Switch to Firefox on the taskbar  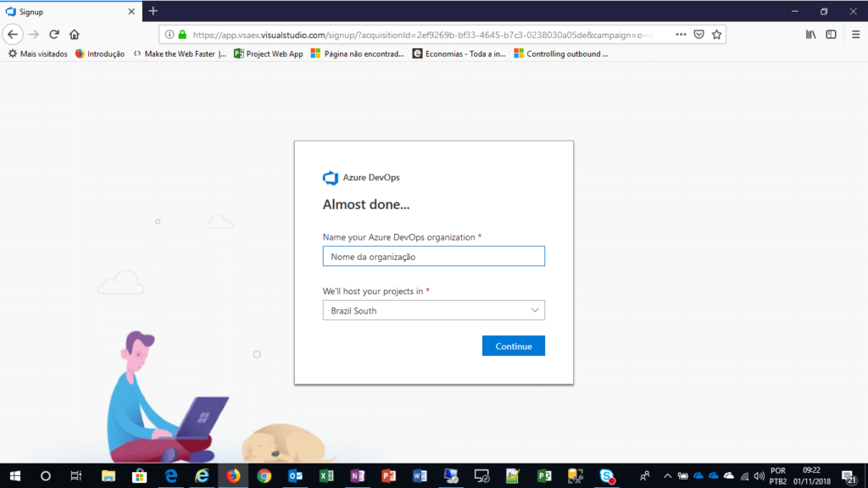point(233,476)
